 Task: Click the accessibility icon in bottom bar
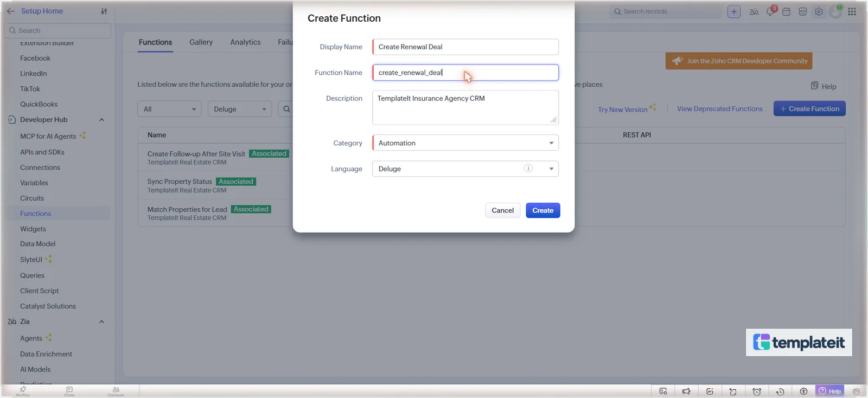[x=803, y=391]
